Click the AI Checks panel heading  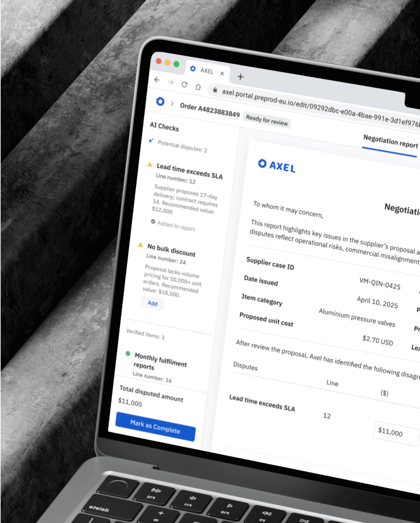click(x=164, y=127)
